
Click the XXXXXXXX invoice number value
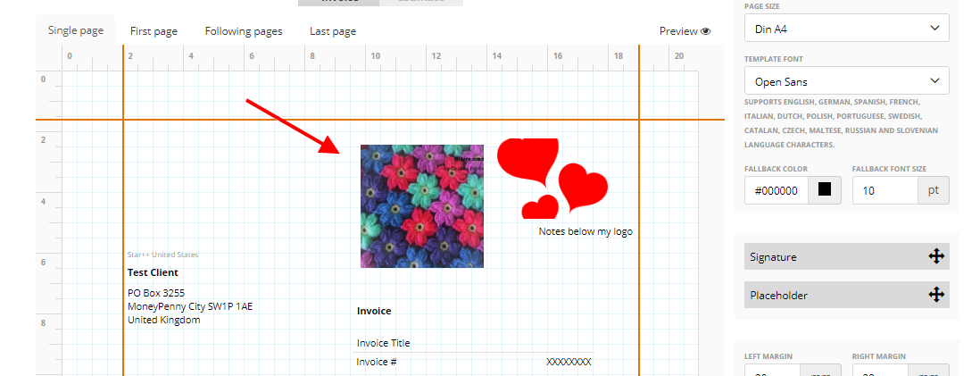[569, 362]
